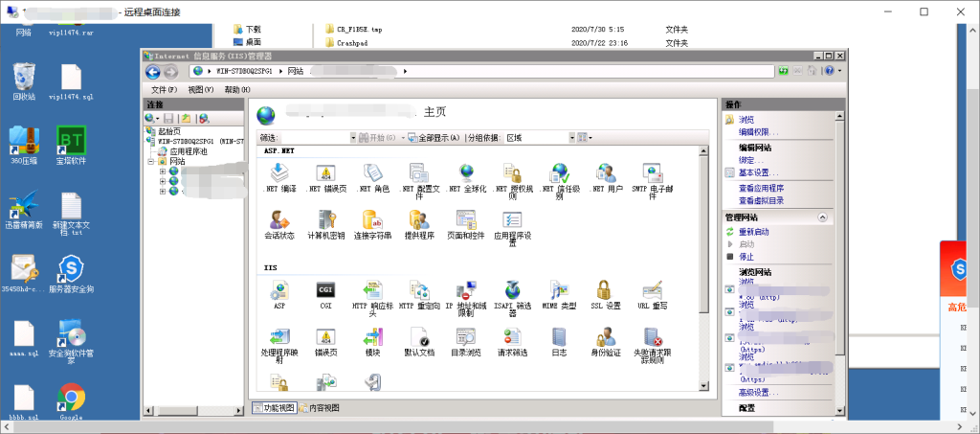Open the IP 地址和域限制 feature
980x434 pixels.
466,299
